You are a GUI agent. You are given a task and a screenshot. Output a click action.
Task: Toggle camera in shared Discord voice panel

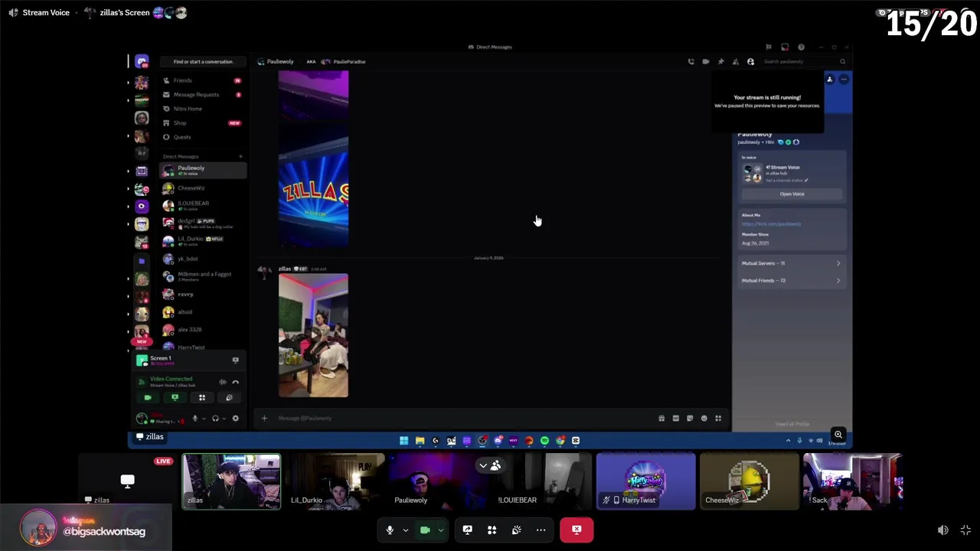point(148,397)
